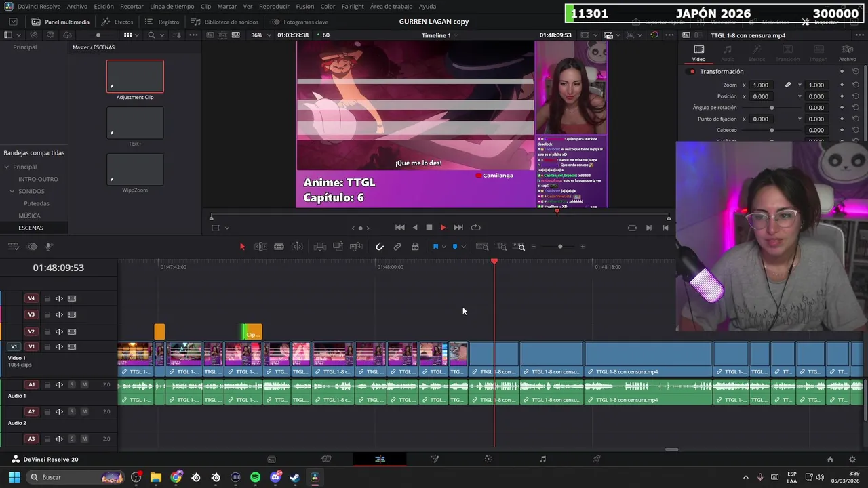
Task: Reset the Posición parameter
Action: coord(856,96)
